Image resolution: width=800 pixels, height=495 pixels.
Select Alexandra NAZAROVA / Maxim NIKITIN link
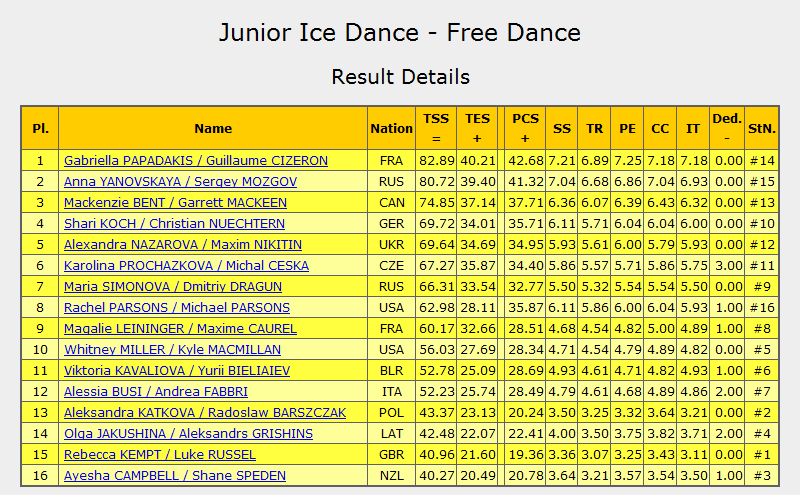click(x=183, y=244)
